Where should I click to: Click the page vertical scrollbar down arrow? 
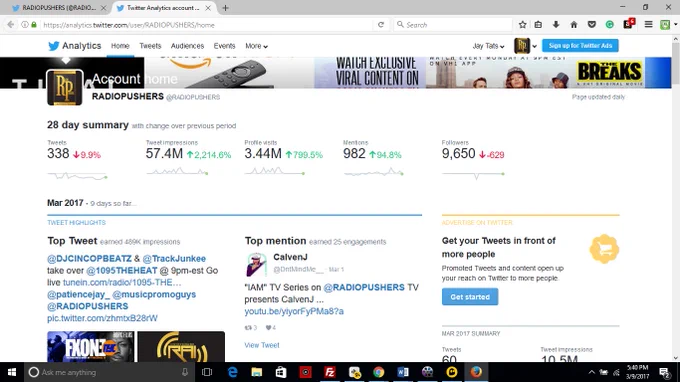click(x=675, y=358)
